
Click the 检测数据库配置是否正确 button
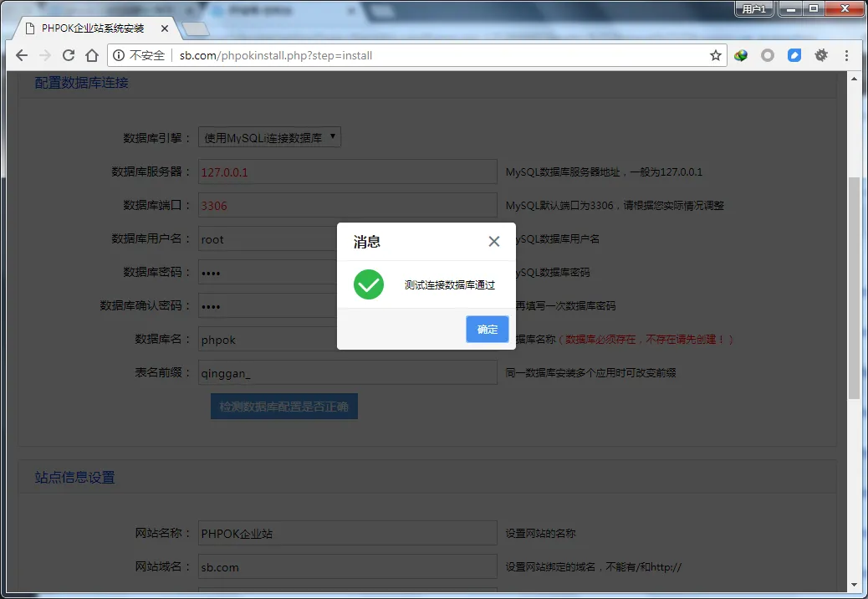click(284, 407)
